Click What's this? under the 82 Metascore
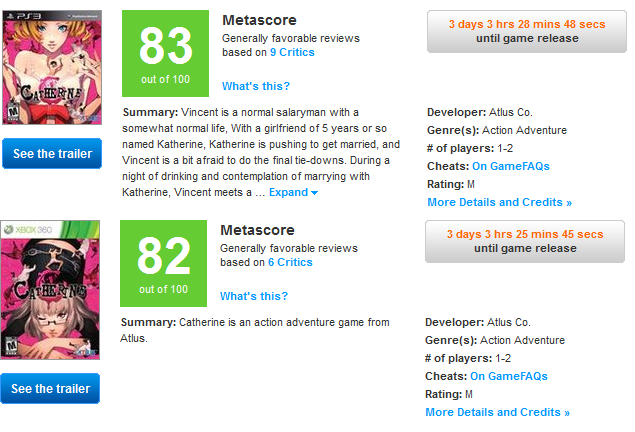Screen dimensions: 635x432 [x=254, y=296]
